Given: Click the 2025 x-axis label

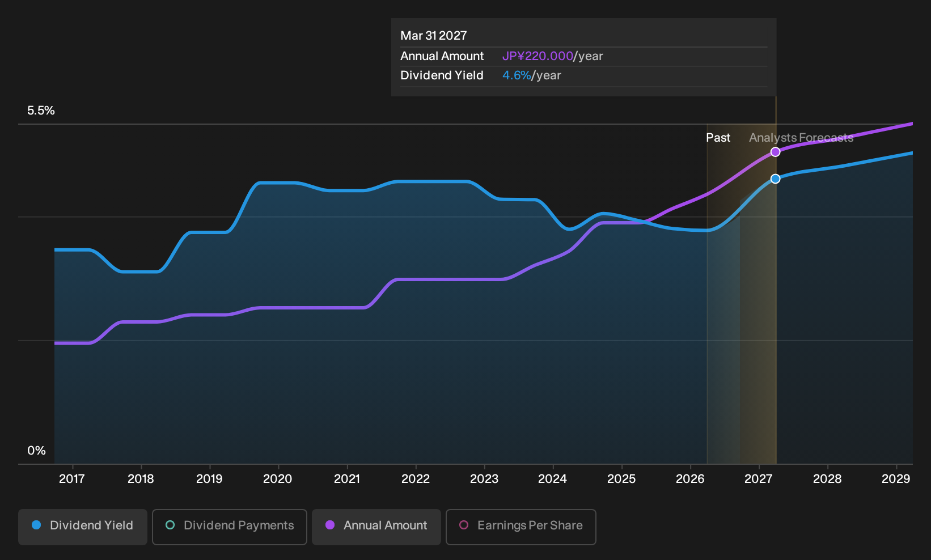Looking at the screenshot, I should click(621, 479).
